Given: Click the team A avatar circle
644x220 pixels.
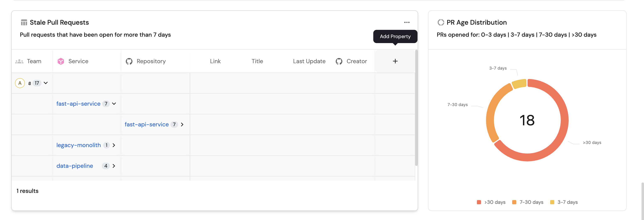Looking at the screenshot, I should click(x=20, y=83).
